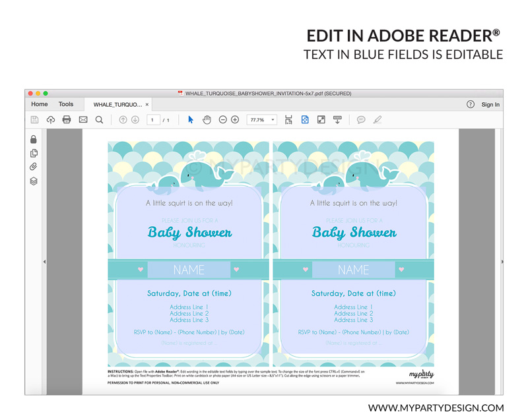This screenshot has height=420, width=528.
Task: Click the print icon in toolbar
Action: click(x=67, y=120)
